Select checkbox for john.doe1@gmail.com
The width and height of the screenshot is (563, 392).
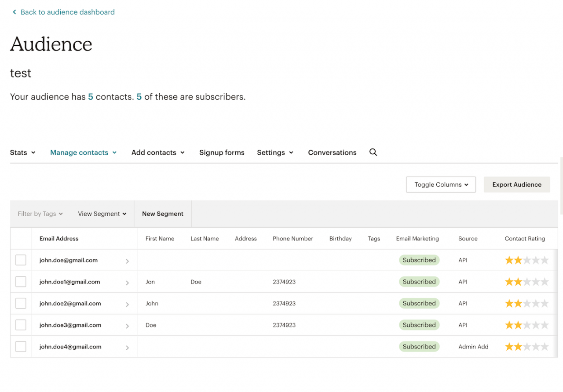point(21,282)
